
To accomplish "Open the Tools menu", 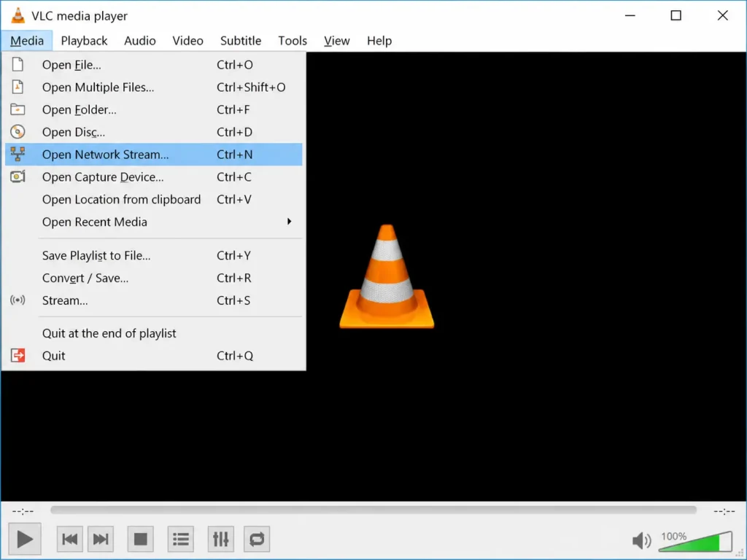I will click(293, 41).
